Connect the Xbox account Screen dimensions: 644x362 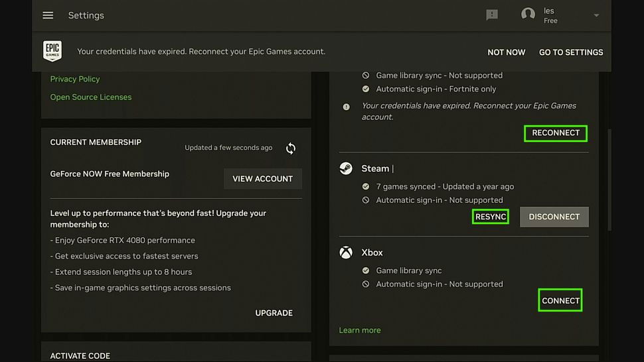(560, 300)
